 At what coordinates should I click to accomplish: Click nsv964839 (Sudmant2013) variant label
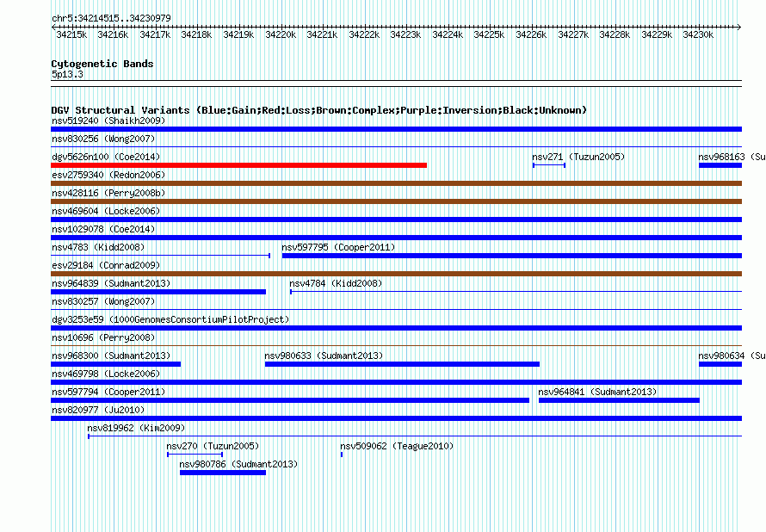[111, 283]
